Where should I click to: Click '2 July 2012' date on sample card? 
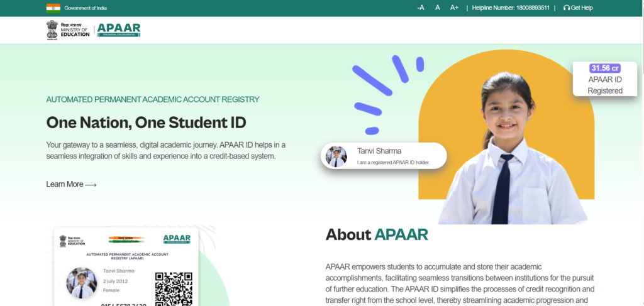pyautogui.click(x=116, y=281)
